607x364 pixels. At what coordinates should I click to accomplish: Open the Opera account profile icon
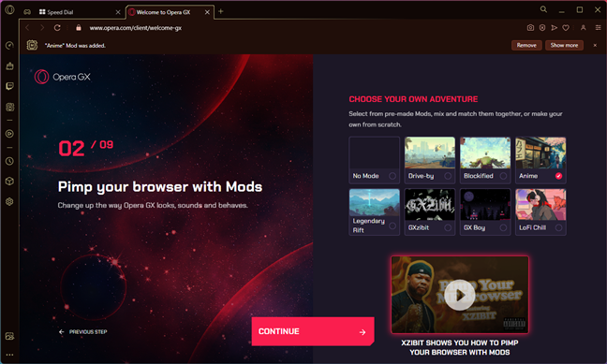(583, 28)
